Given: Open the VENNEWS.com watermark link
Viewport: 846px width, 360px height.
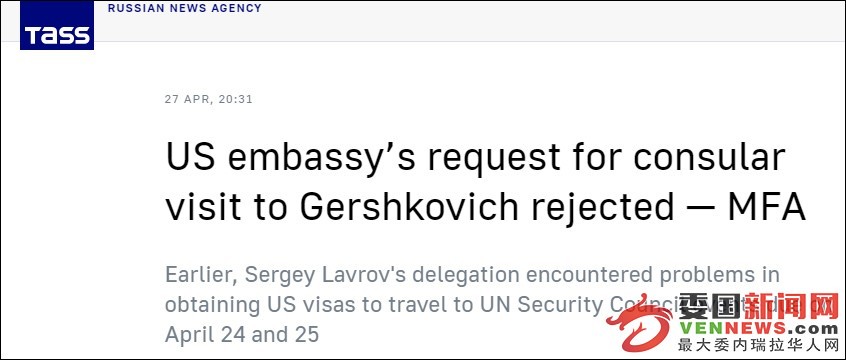Looking at the screenshot, I should [x=758, y=328].
